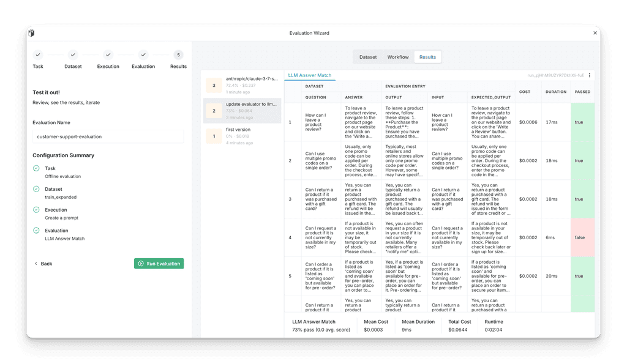Image resolution: width=627 pixels, height=364 pixels.
Task: Switch to the Dataset tab
Action: (x=368, y=57)
